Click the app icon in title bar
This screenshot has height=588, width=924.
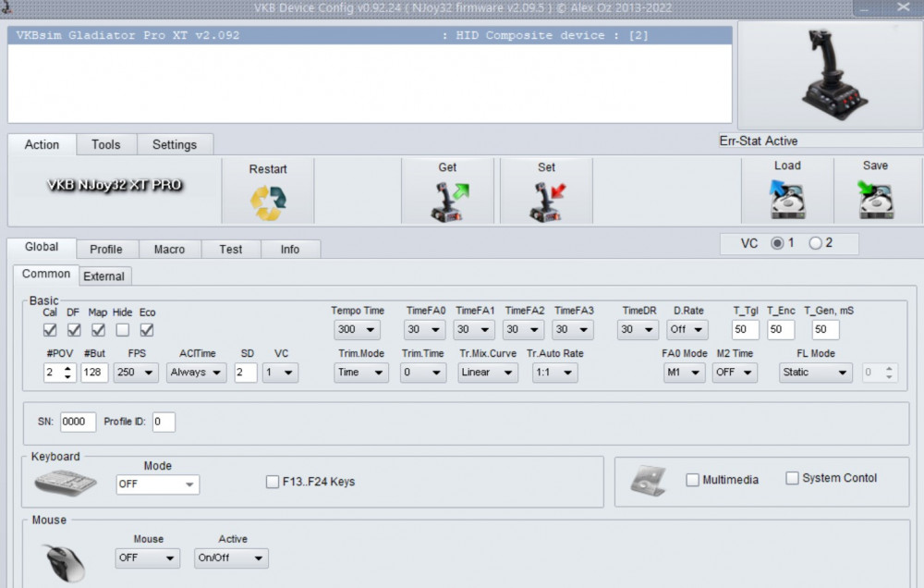[x=6, y=7]
